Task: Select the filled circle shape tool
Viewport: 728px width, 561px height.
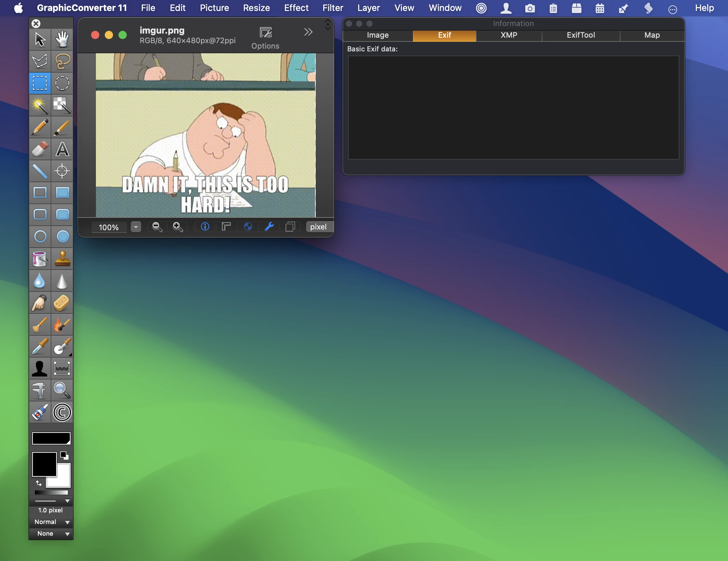Action: (x=62, y=237)
